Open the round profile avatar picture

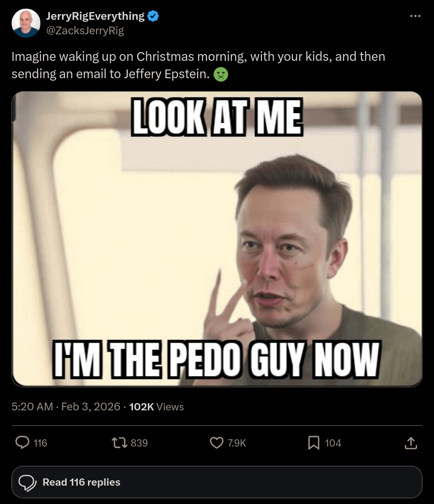point(26,23)
